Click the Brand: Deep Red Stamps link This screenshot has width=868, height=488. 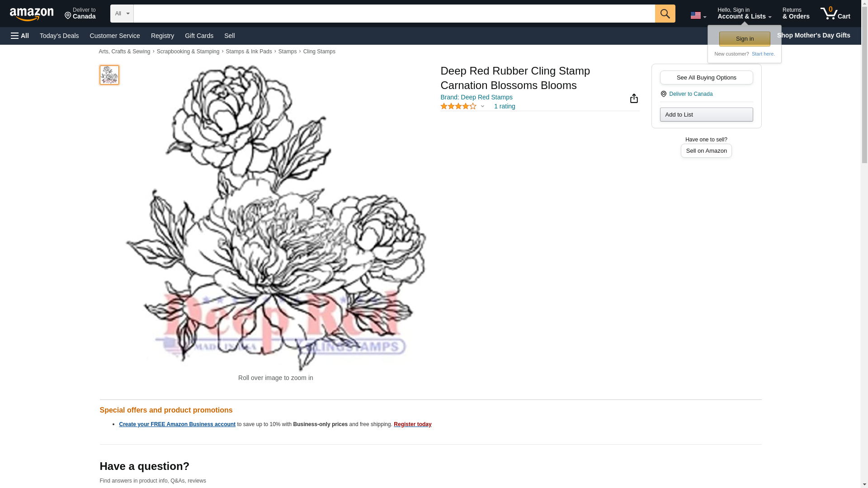[x=476, y=97]
